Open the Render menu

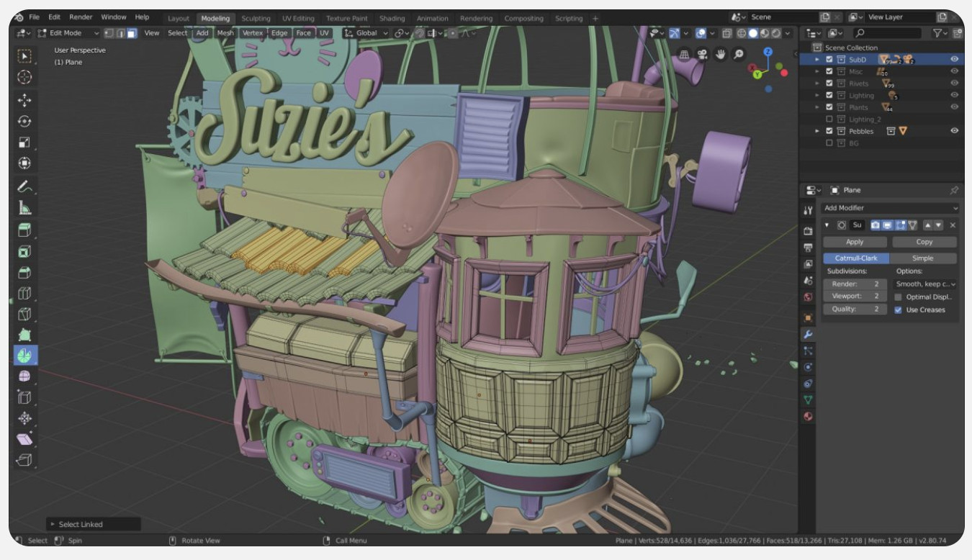(x=81, y=17)
